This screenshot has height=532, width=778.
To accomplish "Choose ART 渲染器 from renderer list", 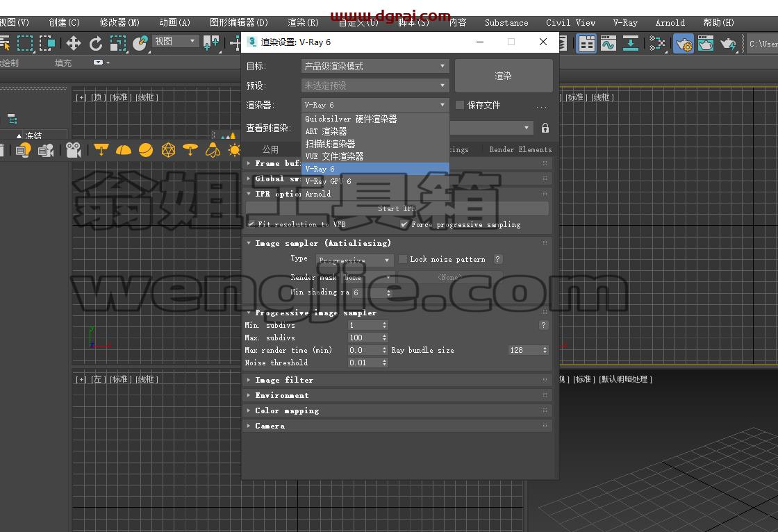I will point(375,131).
